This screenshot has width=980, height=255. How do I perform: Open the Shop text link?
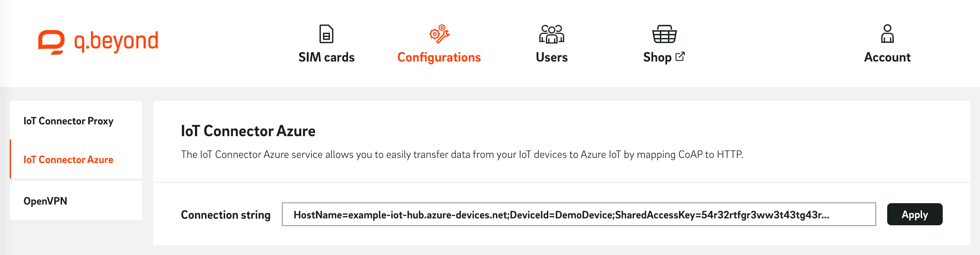point(657,57)
